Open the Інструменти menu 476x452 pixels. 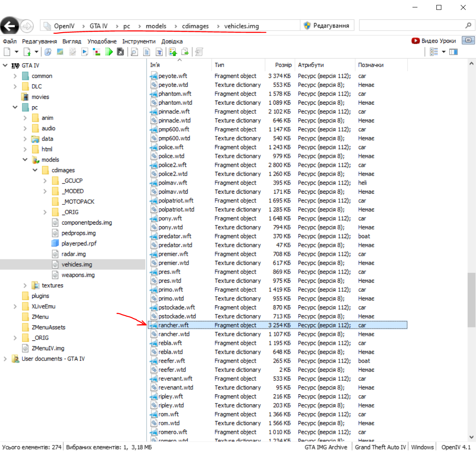139,41
